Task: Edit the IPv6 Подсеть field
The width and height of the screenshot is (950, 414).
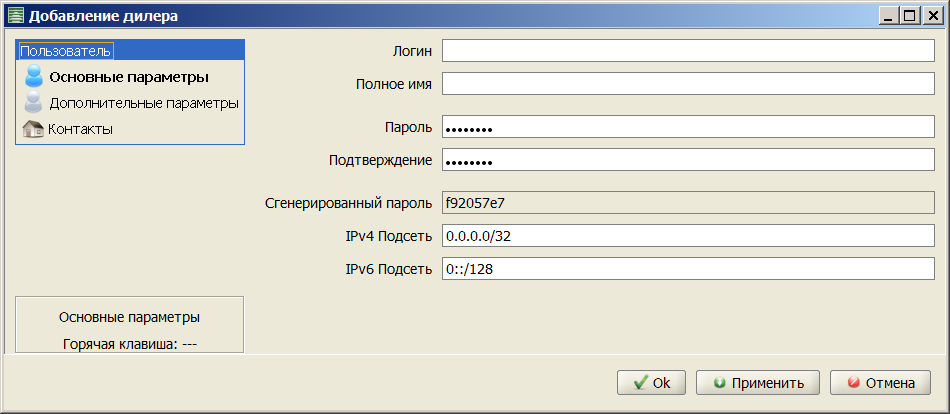Action: tap(688, 269)
